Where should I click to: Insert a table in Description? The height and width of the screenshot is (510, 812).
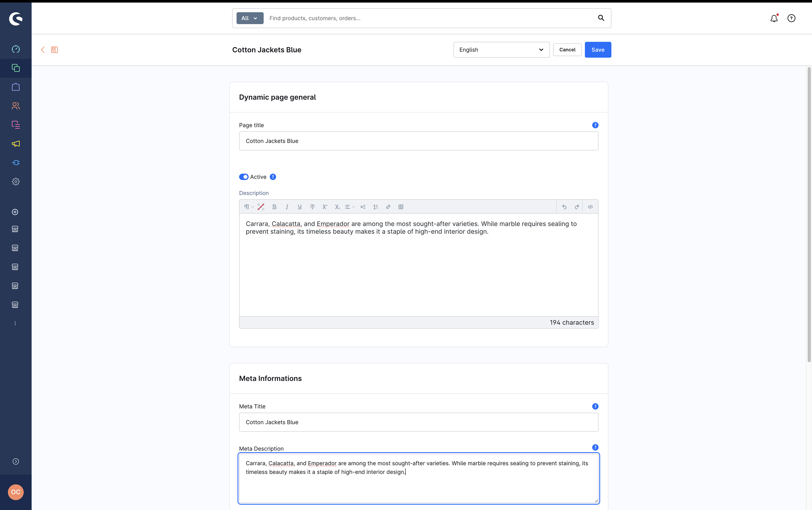401,207
